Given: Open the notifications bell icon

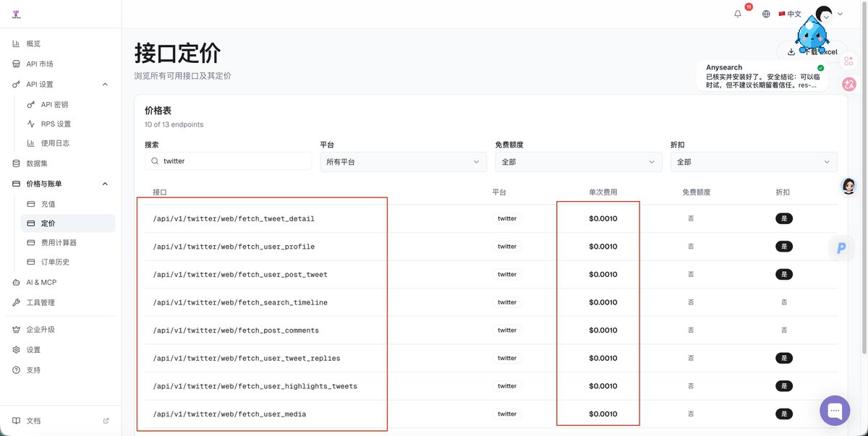Looking at the screenshot, I should click(738, 14).
